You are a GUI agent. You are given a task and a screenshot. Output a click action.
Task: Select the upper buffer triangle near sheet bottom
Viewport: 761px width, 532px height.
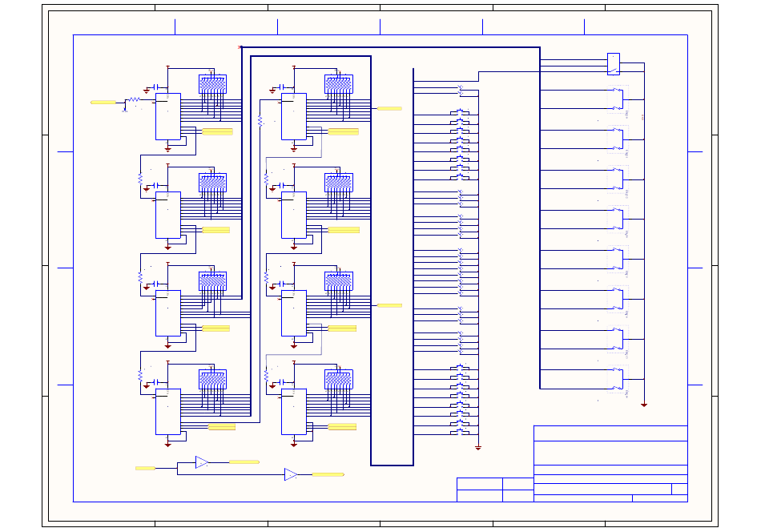(202, 462)
